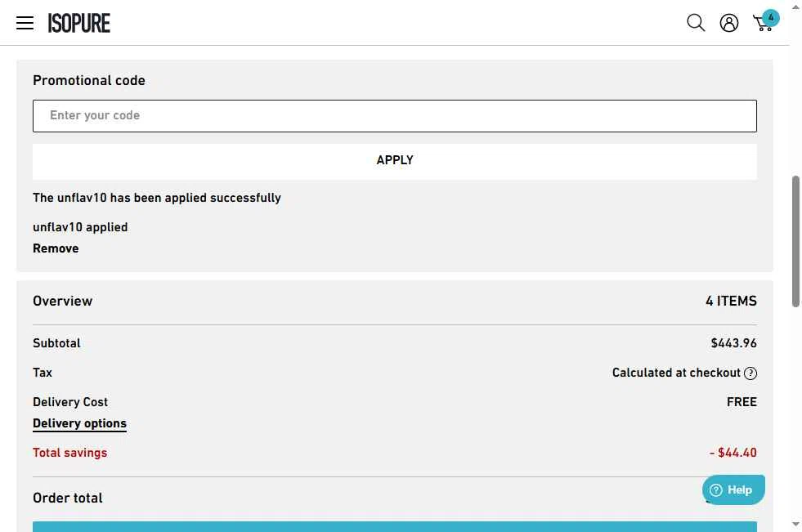Select the 'unflav10 applied' text
Screen dimensions: 802x532
[80, 227]
